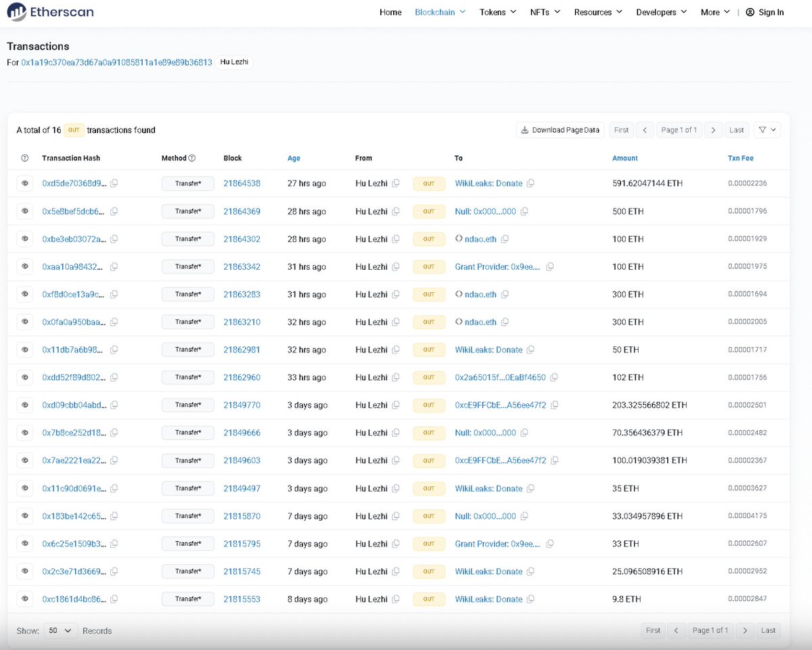
Task: Copy Null: 0x000...000 address in block 21864369 row
Action: click(x=524, y=211)
